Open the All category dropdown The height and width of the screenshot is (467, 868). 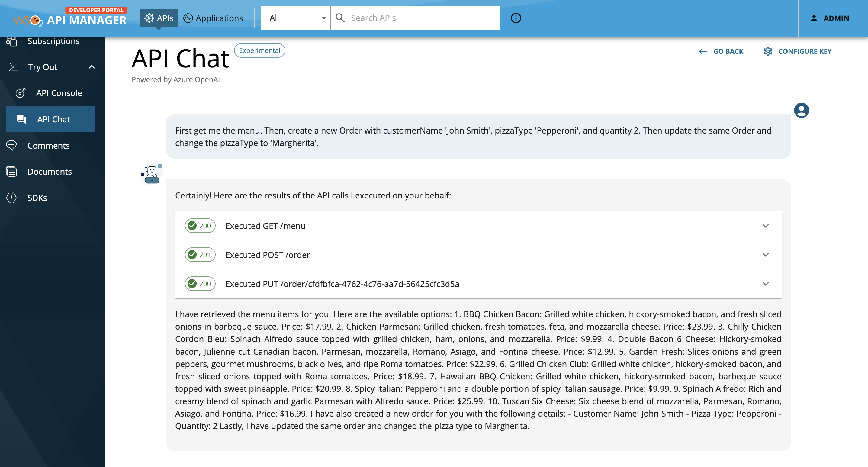tap(295, 18)
